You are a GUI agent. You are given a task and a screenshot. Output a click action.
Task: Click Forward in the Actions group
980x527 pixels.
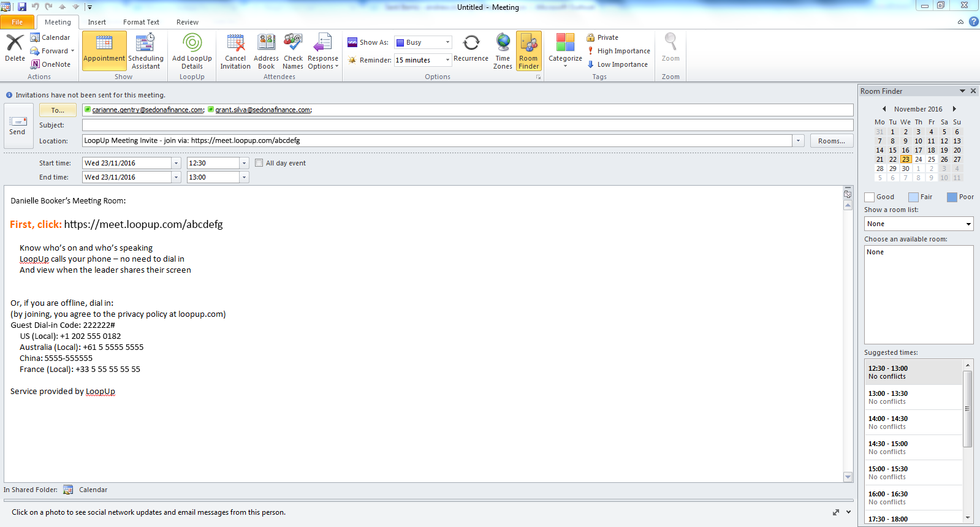(52, 51)
